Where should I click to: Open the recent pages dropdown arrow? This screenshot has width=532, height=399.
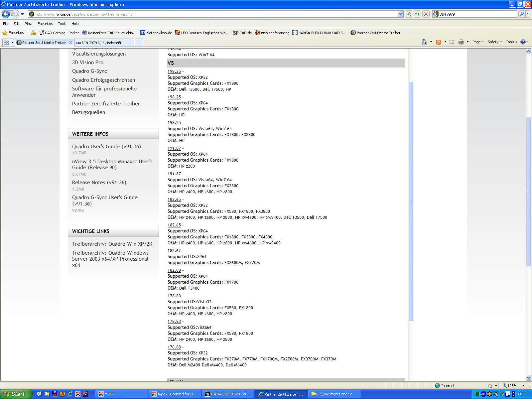point(22,14)
